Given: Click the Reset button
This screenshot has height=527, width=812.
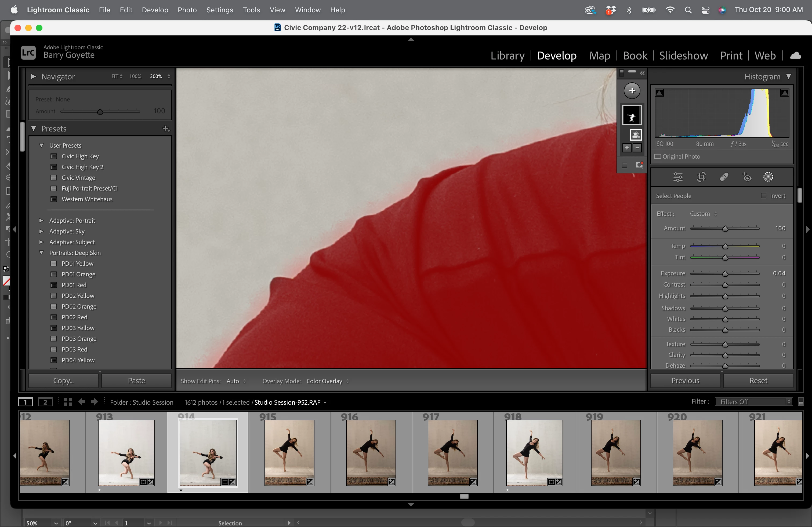Looking at the screenshot, I should coord(758,380).
